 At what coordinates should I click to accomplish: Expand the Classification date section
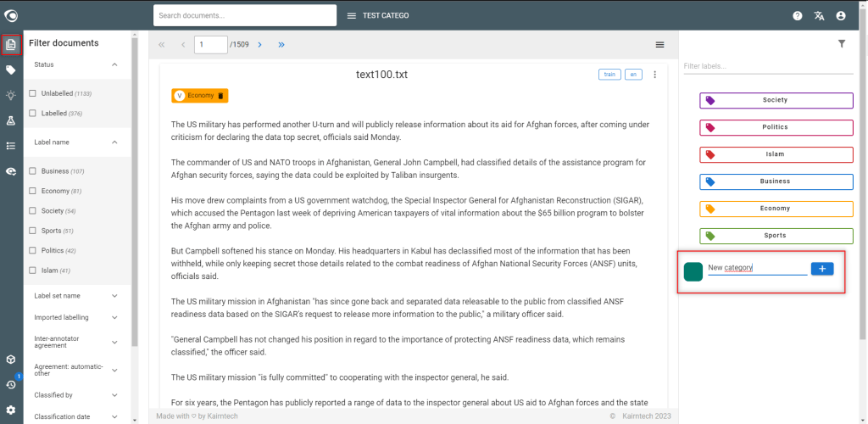(114, 417)
